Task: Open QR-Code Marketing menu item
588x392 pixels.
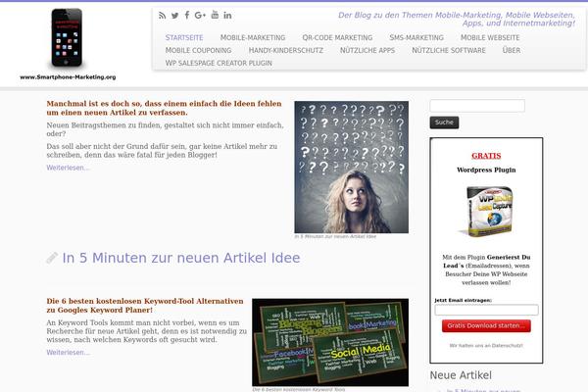Action: pos(337,37)
